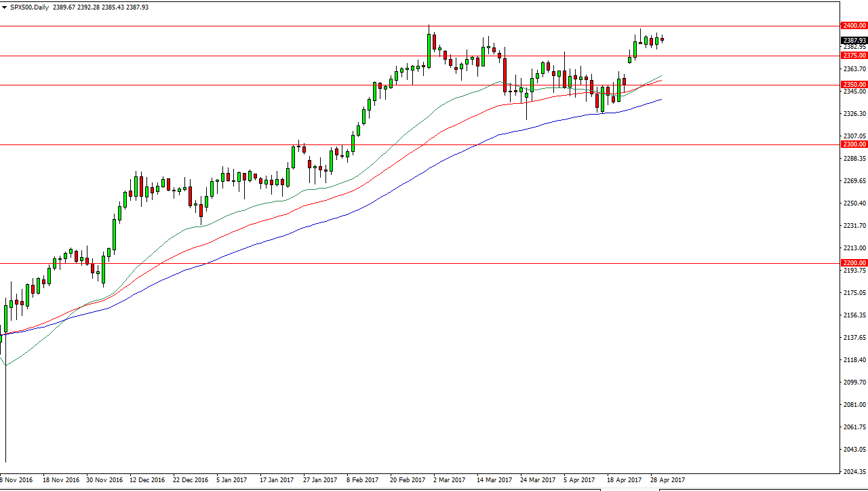The image size is (868, 491).
Task: Select the red 2300.00 price level label
Action: coord(854,144)
